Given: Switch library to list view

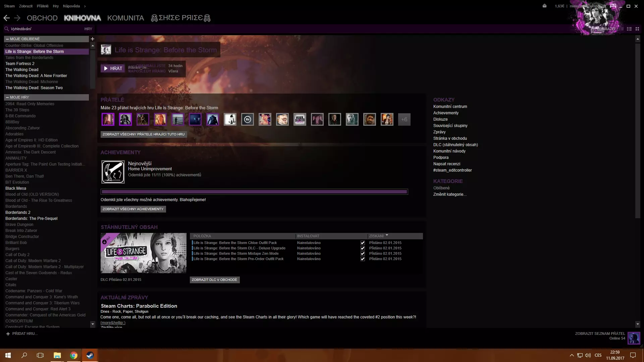Looking at the screenshot, I should pyautogui.click(x=629, y=29).
